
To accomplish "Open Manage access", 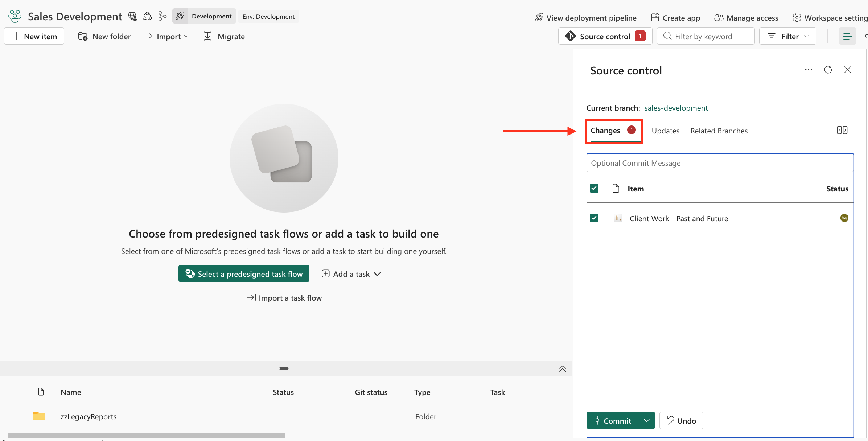I will pos(746,18).
